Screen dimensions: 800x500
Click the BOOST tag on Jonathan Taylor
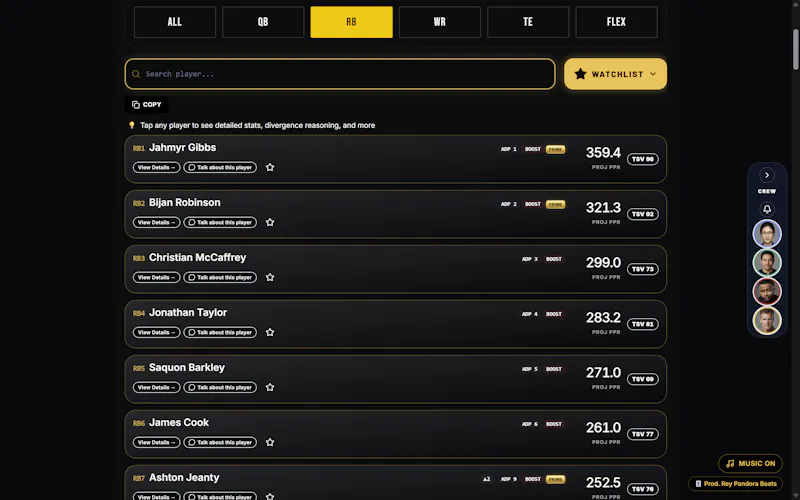pyautogui.click(x=554, y=314)
